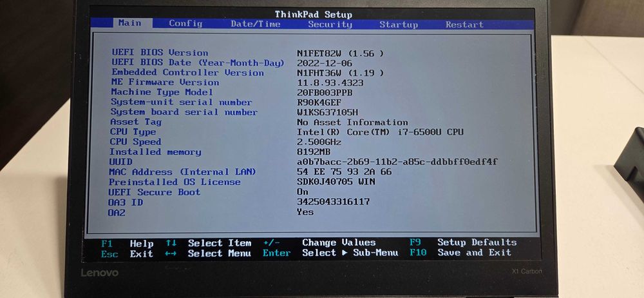Select ME firmware value 11.8.93.4323
644x298 pixels.
pyautogui.click(x=330, y=83)
